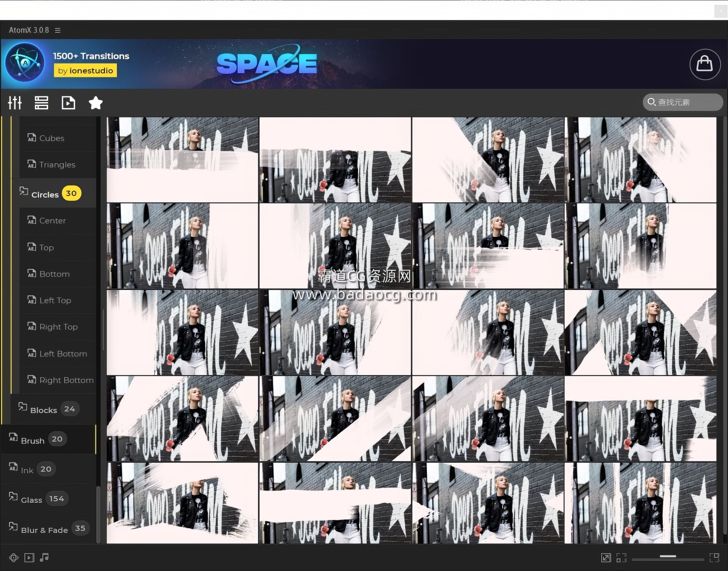Click the Cubes AE file icon
The image size is (728, 571).
32,138
